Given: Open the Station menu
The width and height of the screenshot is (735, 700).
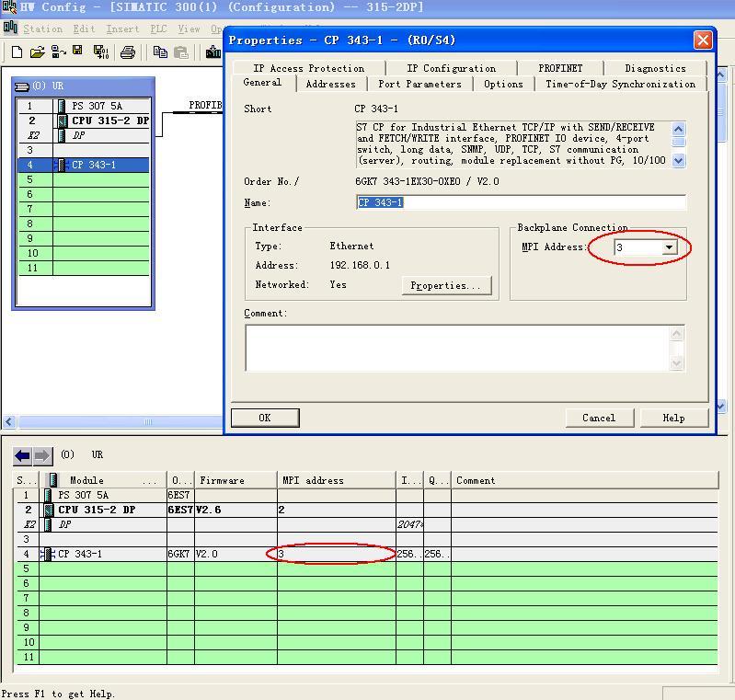Looking at the screenshot, I should (x=42, y=29).
